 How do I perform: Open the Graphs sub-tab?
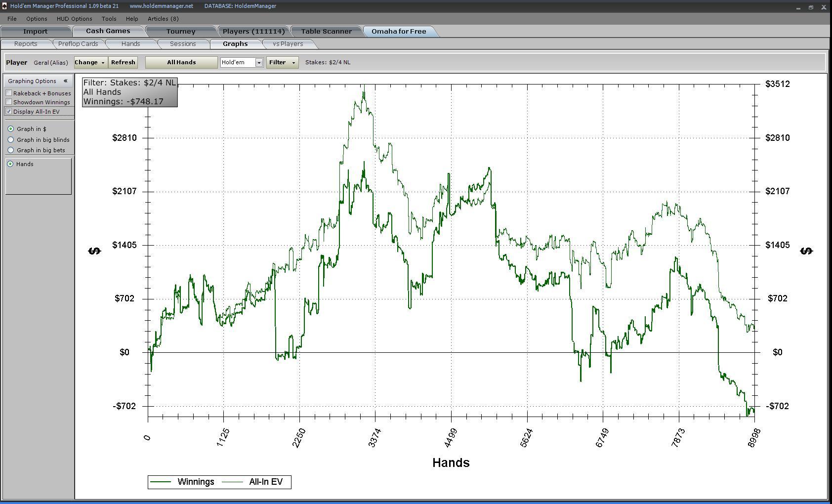[235, 44]
